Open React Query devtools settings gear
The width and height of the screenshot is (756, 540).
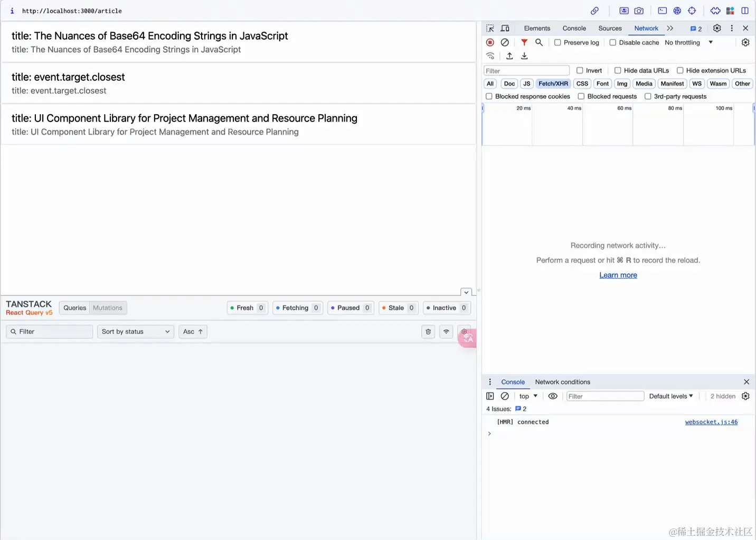click(464, 332)
